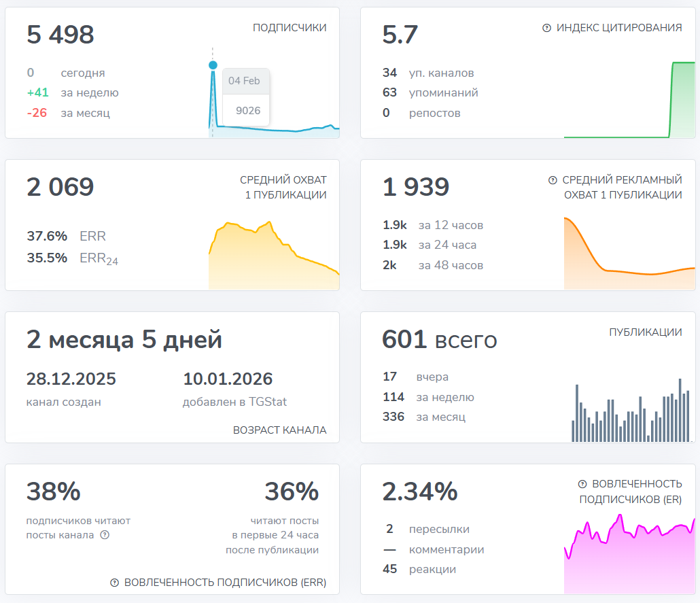Open the question mark after подписчиков читают посты канала
The height and width of the screenshot is (603, 700).
[x=105, y=535]
